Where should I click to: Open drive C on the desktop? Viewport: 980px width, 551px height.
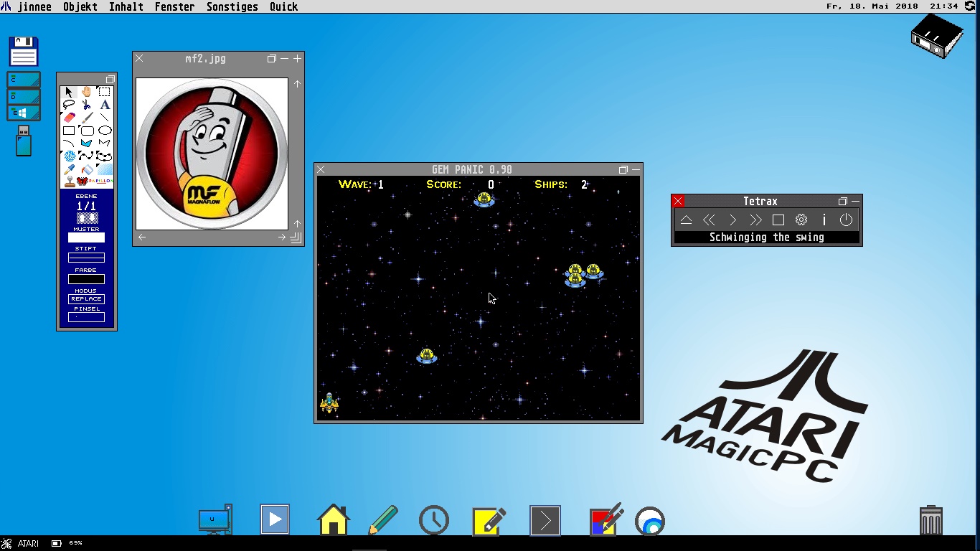tap(24, 79)
